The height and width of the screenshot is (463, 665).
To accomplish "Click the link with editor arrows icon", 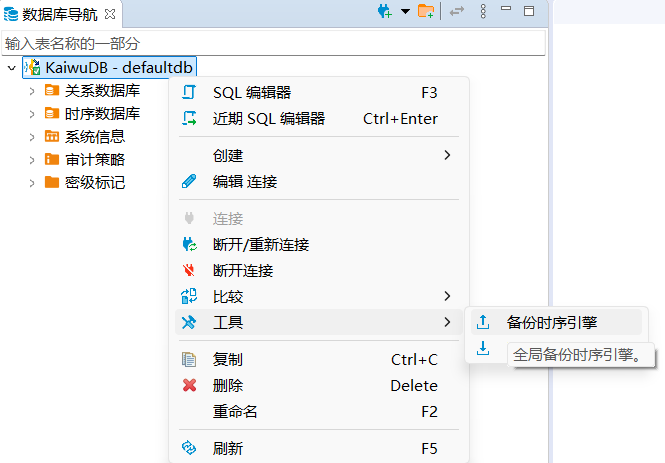I will (x=457, y=11).
